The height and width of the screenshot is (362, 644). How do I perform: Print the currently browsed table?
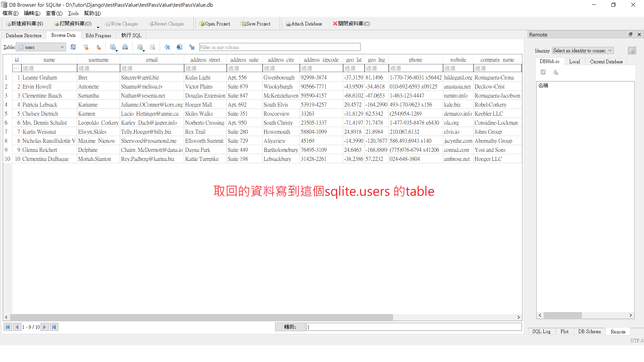(125, 47)
